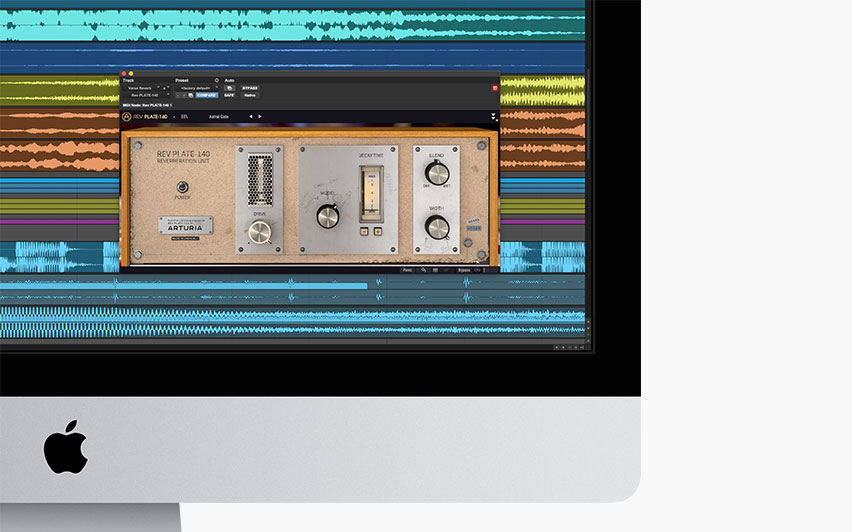Open the preset library browser icon
Image resolution: width=852 pixels, height=532 pixels.
pos(184,116)
